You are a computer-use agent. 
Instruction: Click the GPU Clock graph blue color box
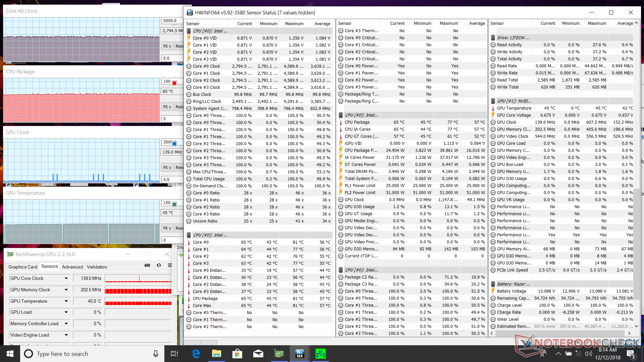[174, 143]
